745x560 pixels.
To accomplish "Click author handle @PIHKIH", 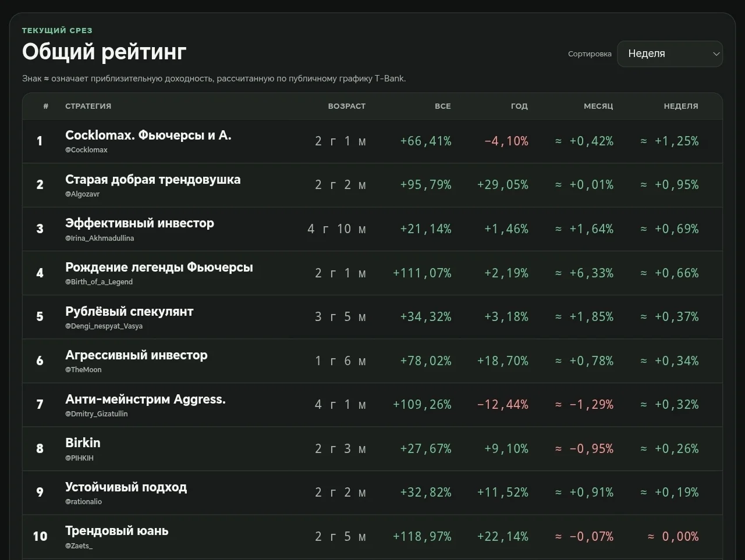I will tap(79, 458).
